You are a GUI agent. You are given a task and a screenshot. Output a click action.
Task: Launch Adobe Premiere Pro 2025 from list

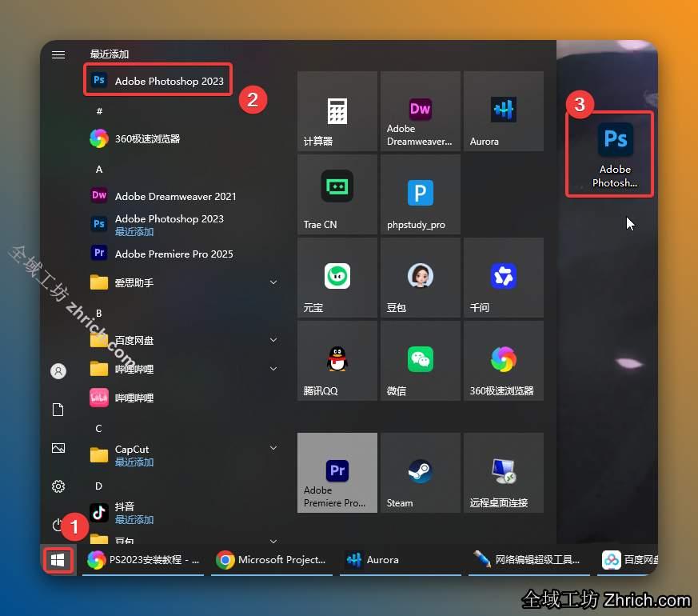point(185,254)
